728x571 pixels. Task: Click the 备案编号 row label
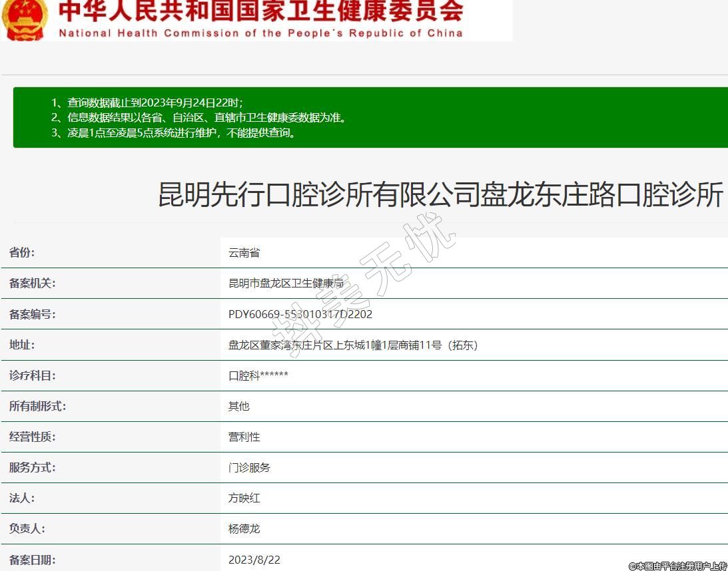click(32, 314)
